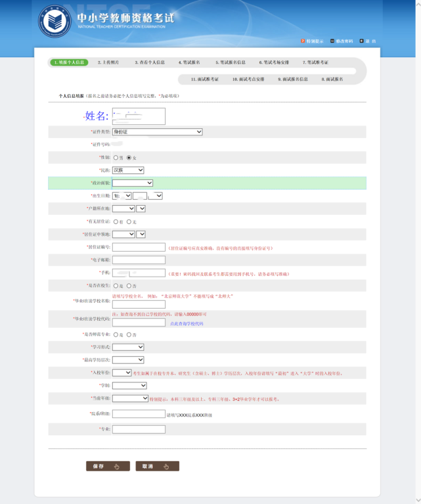Screen dimensions: 421x504
Task: Switch to step 8 面试报名
Action: point(332,79)
